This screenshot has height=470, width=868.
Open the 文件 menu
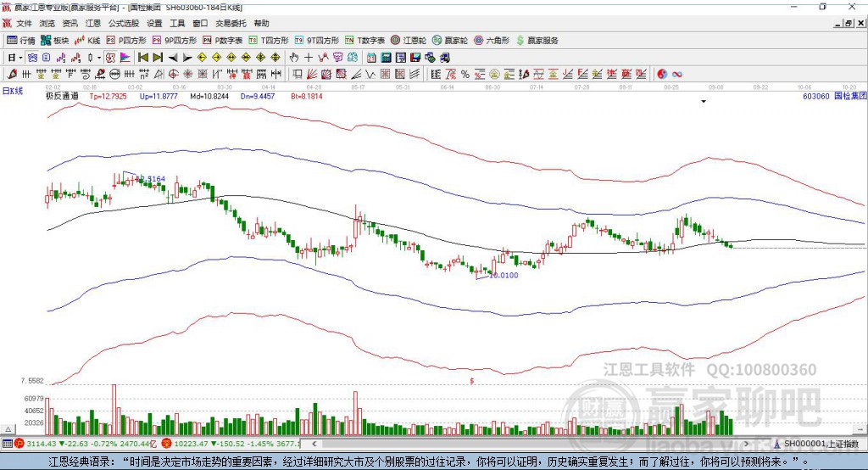coord(24,23)
